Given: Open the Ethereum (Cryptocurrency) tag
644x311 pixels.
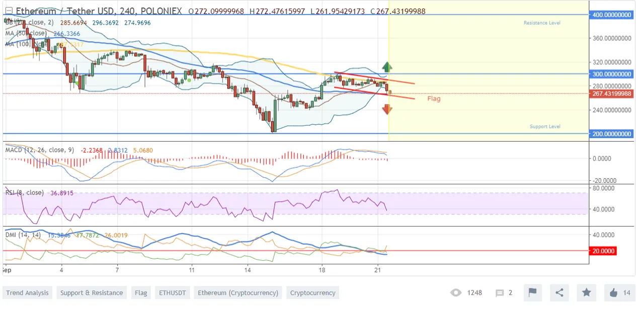Looking at the screenshot, I should click(x=238, y=292).
